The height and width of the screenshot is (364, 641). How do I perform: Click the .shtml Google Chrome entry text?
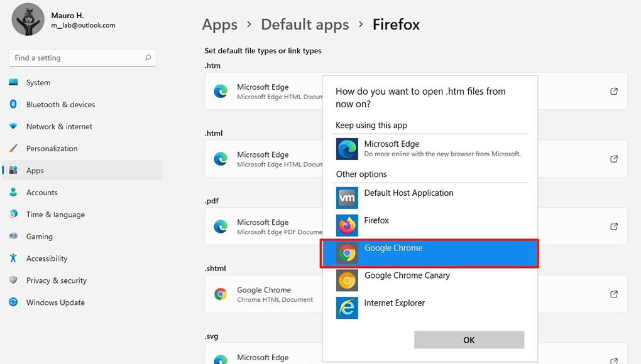click(x=264, y=290)
